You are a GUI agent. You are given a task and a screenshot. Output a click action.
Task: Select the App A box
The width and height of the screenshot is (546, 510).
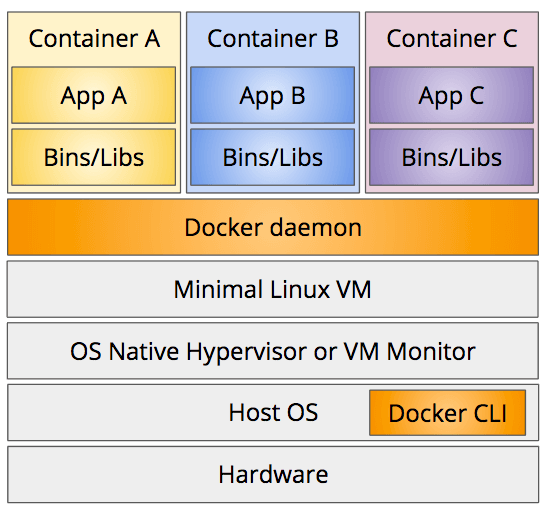(x=94, y=95)
